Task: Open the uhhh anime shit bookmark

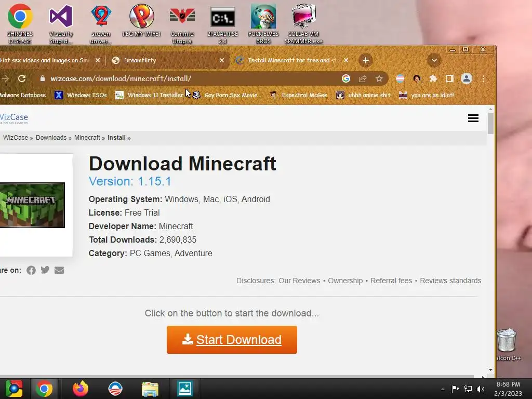Action: pos(363,96)
